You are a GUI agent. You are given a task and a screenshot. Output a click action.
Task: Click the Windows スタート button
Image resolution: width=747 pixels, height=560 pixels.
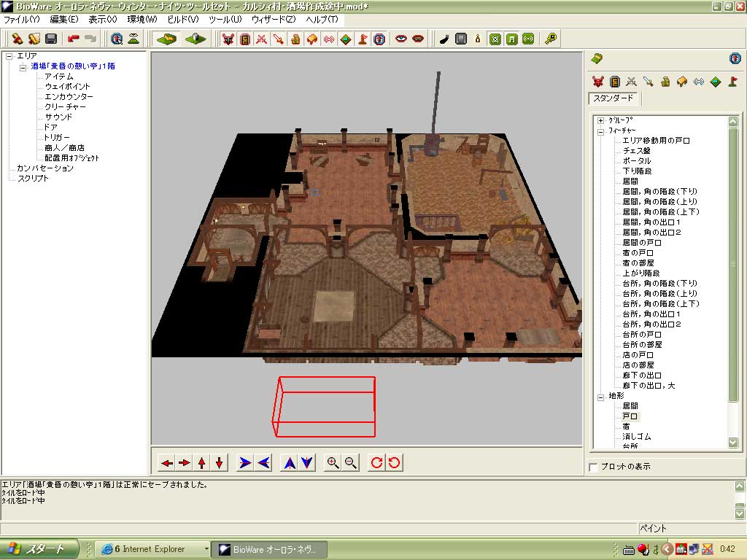(39, 549)
